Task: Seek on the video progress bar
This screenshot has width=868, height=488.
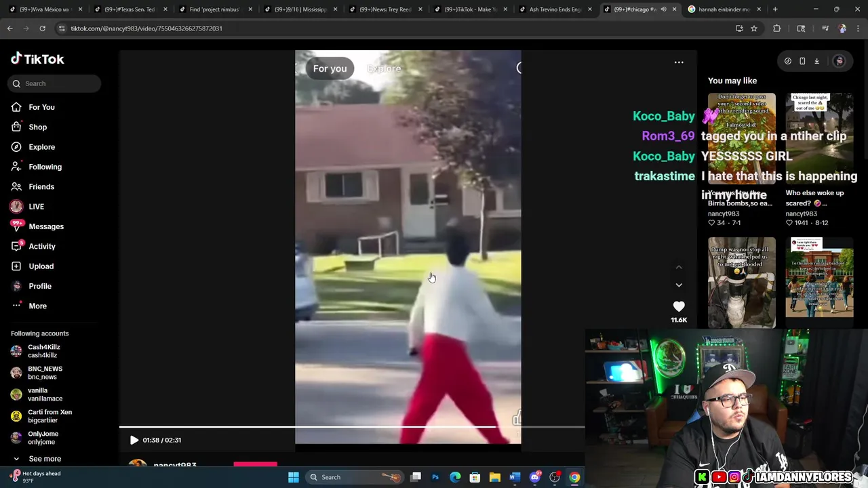Action: point(351,427)
